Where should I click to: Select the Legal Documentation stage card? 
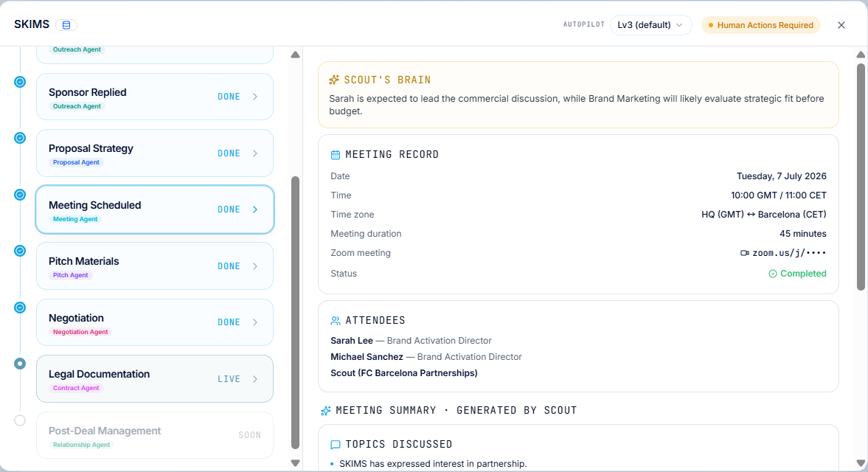pyautogui.click(x=155, y=379)
